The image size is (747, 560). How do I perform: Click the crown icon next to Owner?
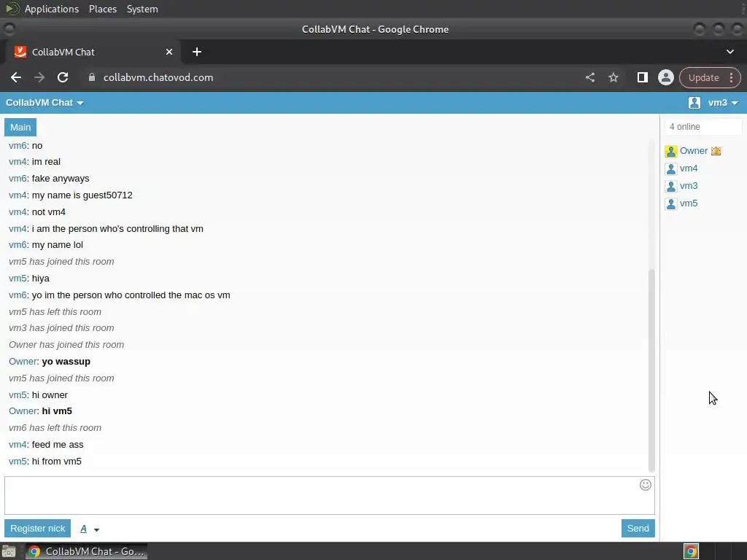pyautogui.click(x=716, y=151)
